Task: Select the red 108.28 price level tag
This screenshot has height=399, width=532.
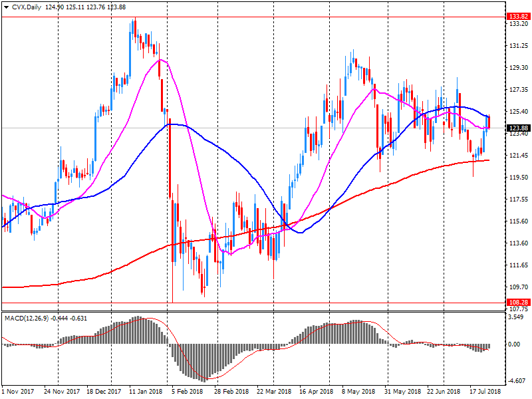Action: [517, 302]
